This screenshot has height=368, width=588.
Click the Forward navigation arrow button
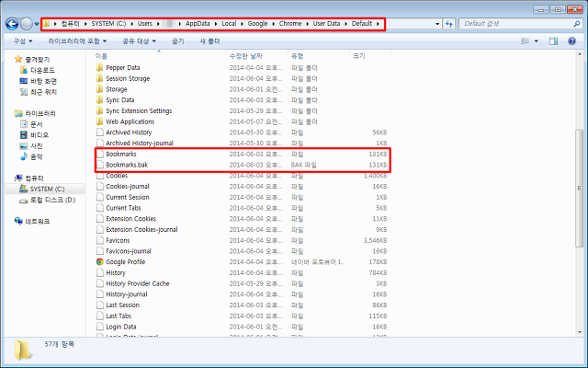[27, 24]
